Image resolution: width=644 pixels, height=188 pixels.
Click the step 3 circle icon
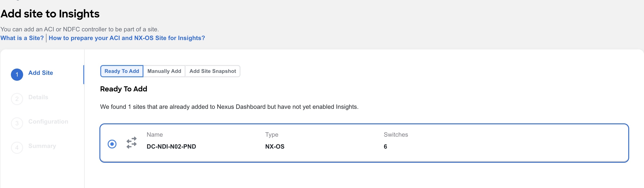17,123
